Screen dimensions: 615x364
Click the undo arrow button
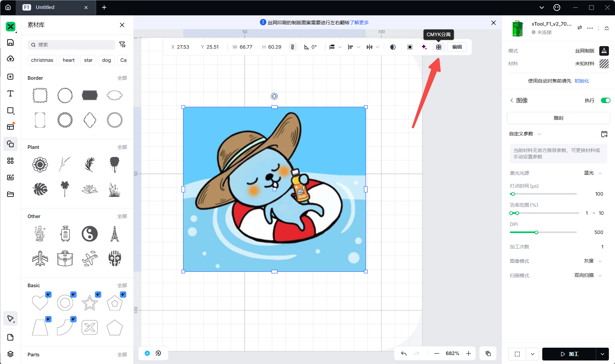click(x=404, y=353)
